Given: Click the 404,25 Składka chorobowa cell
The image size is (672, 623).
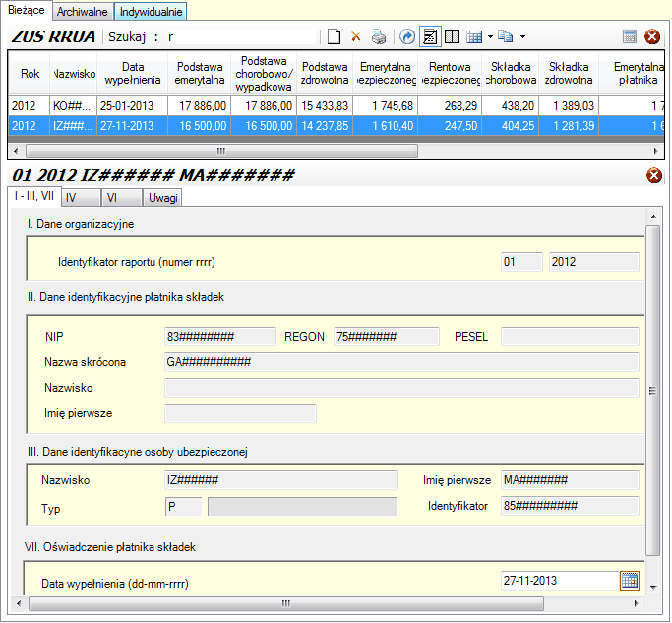Looking at the screenshot, I should pyautogui.click(x=511, y=126).
